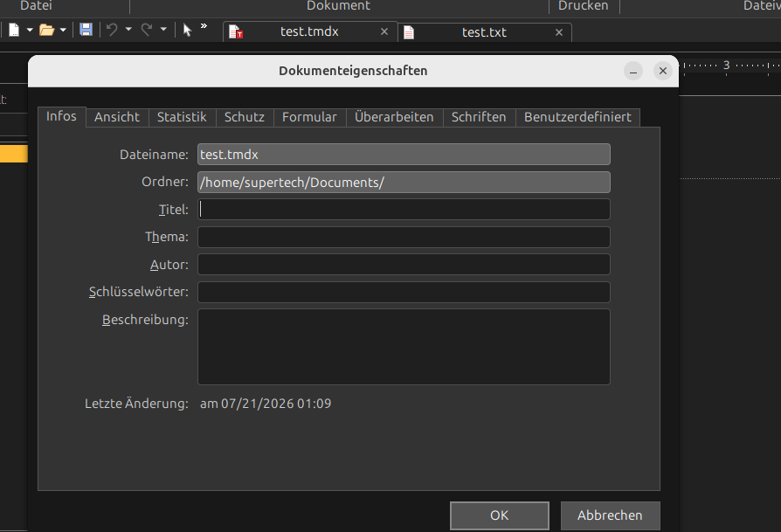Confirm the dialog with OK
Viewport: 781px width, 532px height.
[x=500, y=515]
